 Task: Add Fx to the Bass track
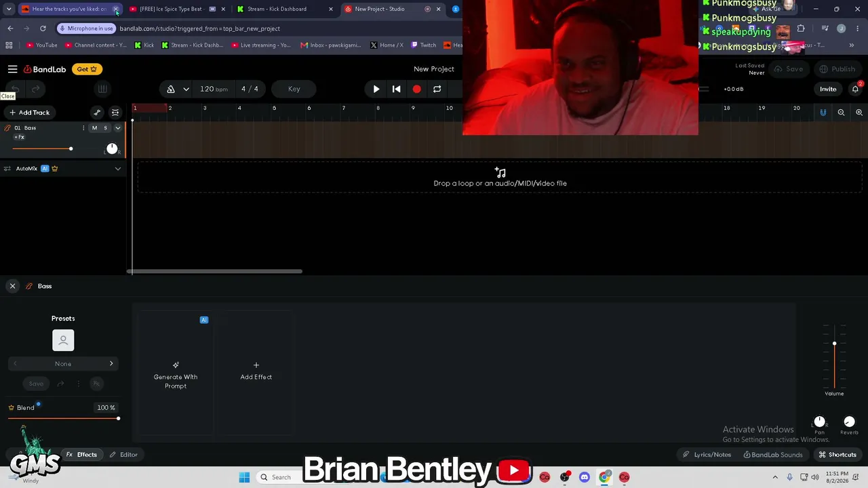point(19,137)
